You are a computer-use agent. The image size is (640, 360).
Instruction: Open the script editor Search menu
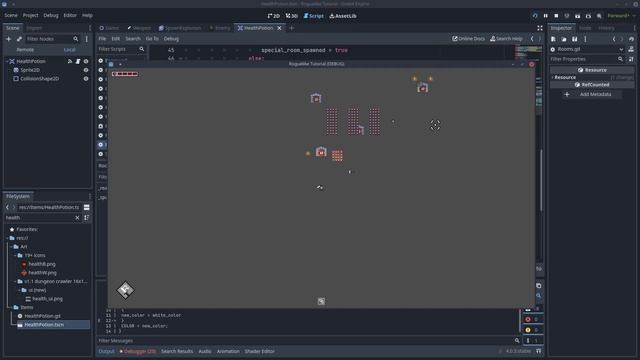click(133, 39)
